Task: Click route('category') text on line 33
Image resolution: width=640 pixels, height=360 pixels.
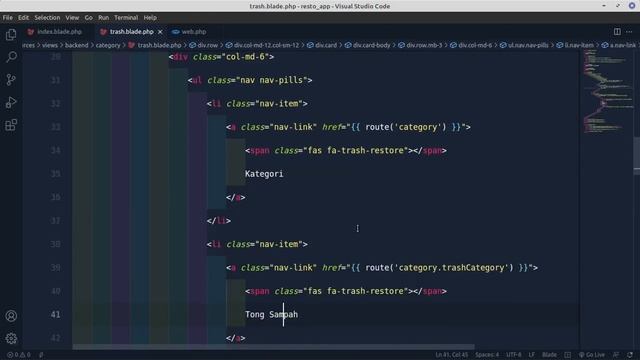Action: coord(406,127)
